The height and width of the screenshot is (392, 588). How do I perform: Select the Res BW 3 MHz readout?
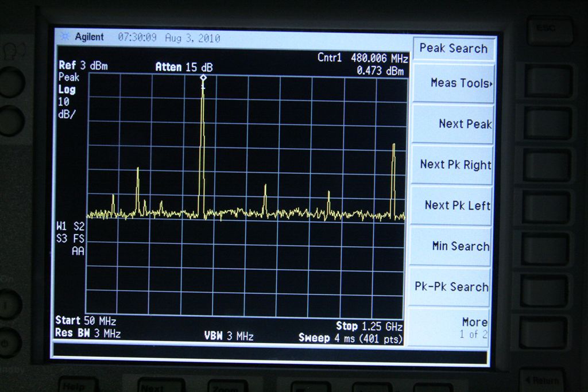click(x=88, y=333)
